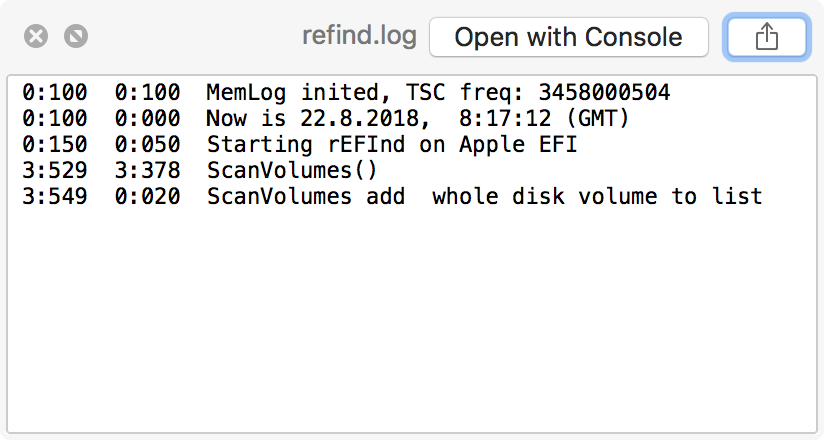Click the Starting rEFInd on Apple EFI line
Image resolution: width=824 pixels, height=440 pixels.
pos(392,145)
